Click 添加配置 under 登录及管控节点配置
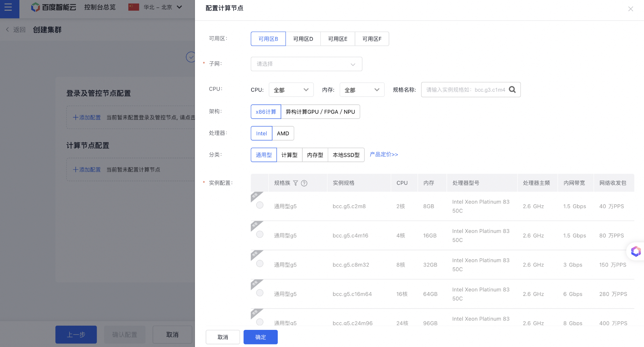Image resolution: width=644 pixels, height=347 pixels. [87, 118]
